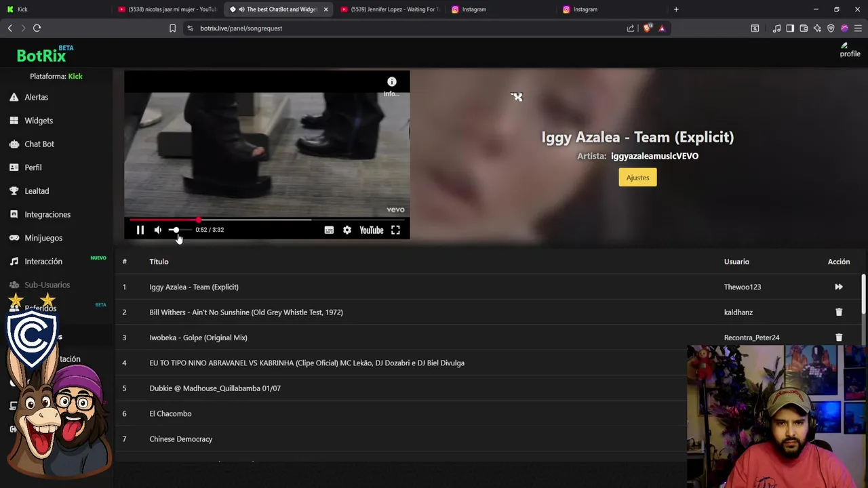Open the Brave VPN shield icon
868x488 pixels.
pos(831,28)
